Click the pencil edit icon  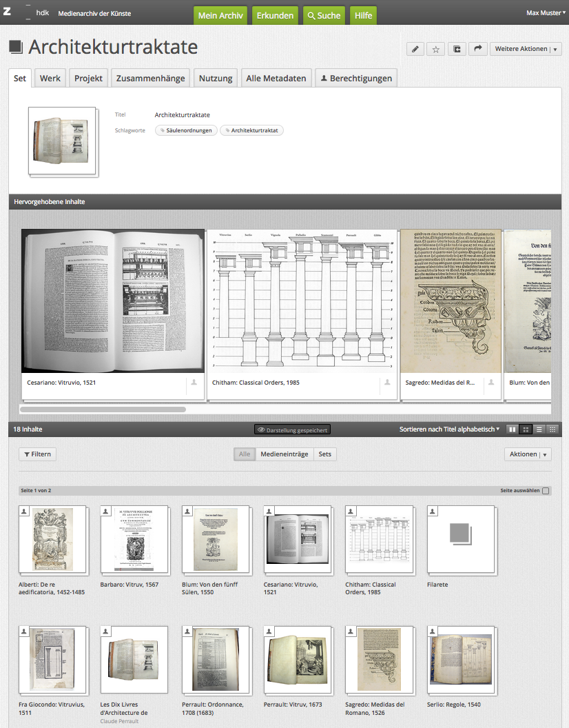(415, 49)
